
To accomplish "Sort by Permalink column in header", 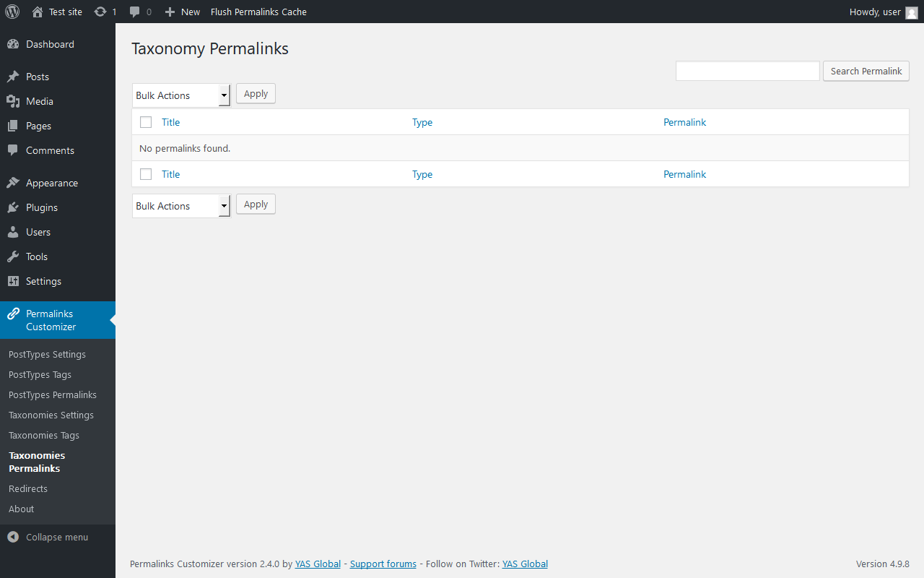I will pos(685,122).
